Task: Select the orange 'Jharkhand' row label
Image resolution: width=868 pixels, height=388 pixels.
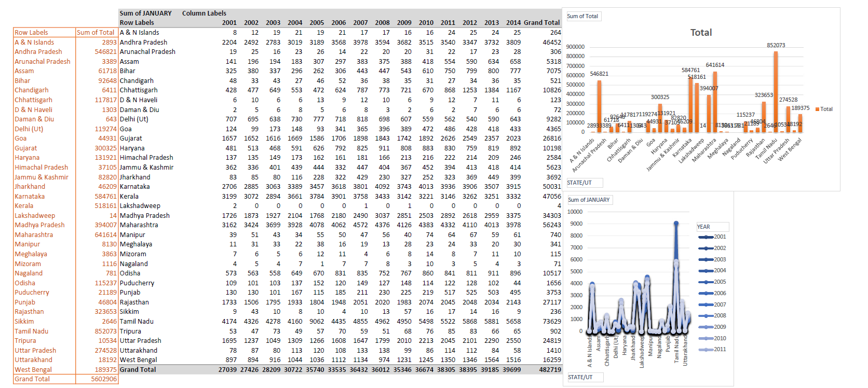Action: coord(30,186)
